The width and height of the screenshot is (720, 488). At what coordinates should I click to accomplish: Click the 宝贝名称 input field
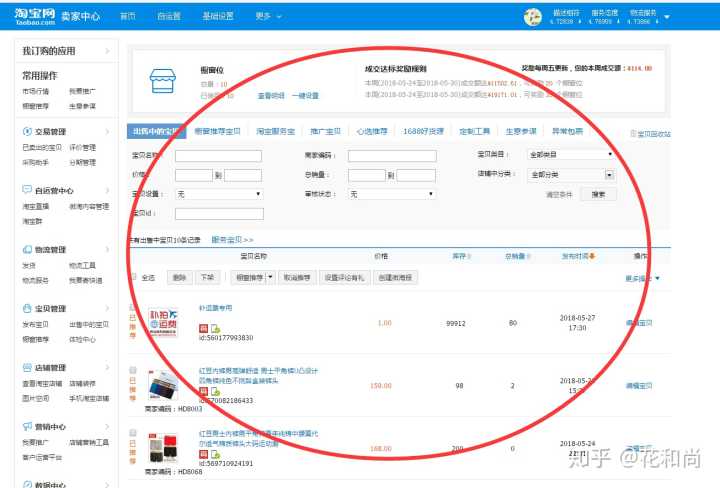pos(219,156)
